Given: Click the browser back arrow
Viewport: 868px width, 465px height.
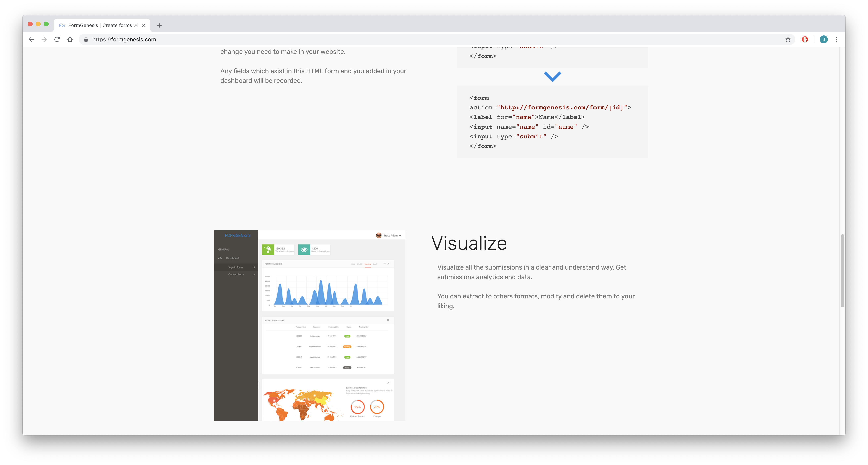Looking at the screenshot, I should pos(31,39).
